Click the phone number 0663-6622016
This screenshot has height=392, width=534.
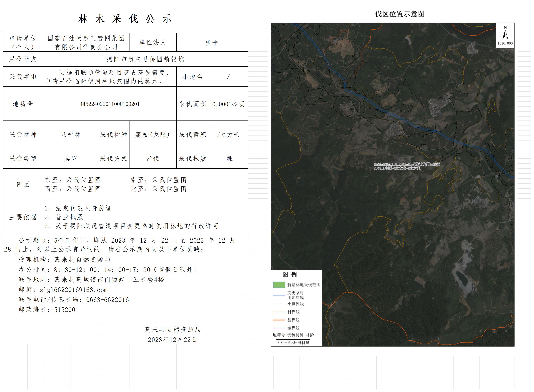[x=107, y=300]
